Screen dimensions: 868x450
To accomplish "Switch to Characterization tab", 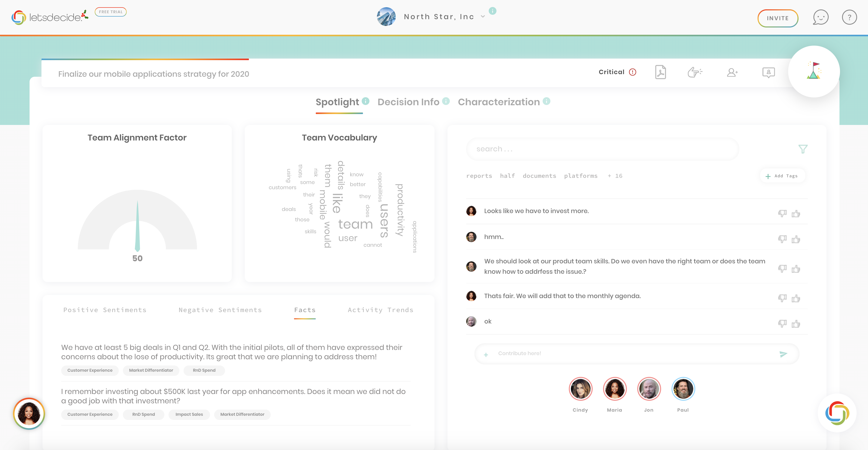I will 499,102.
